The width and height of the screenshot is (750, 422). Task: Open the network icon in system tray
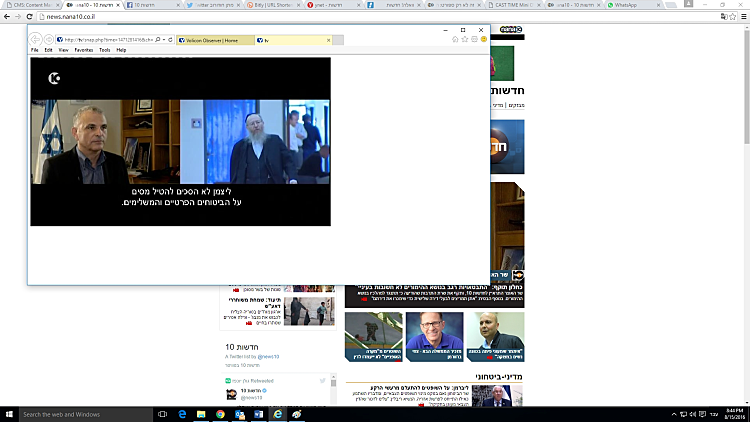click(x=683, y=414)
